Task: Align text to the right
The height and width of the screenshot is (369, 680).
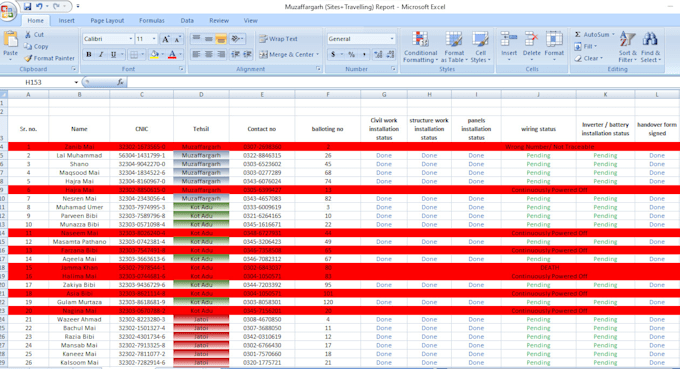Action: point(221,55)
